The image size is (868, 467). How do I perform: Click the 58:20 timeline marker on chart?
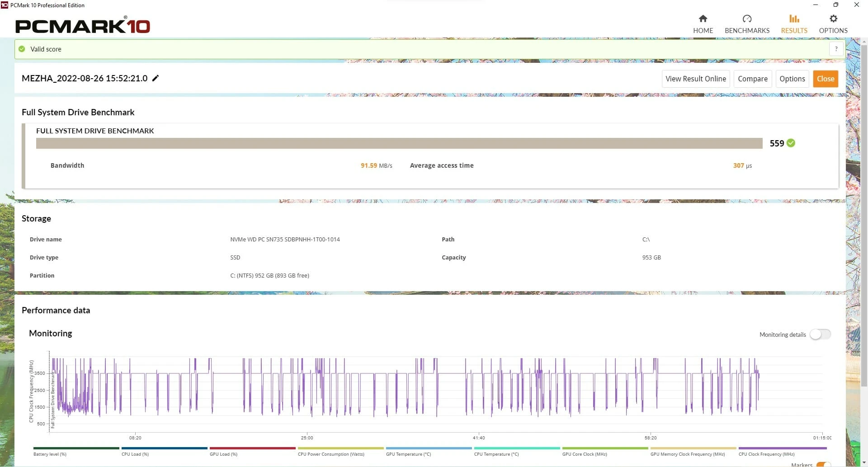(x=651, y=438)
